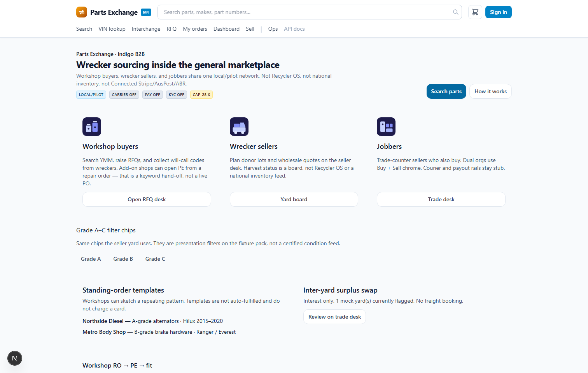This screenshot has width=588, height=373.
Task: Go to the Interchange nav item
Action: tap(146, 29)
